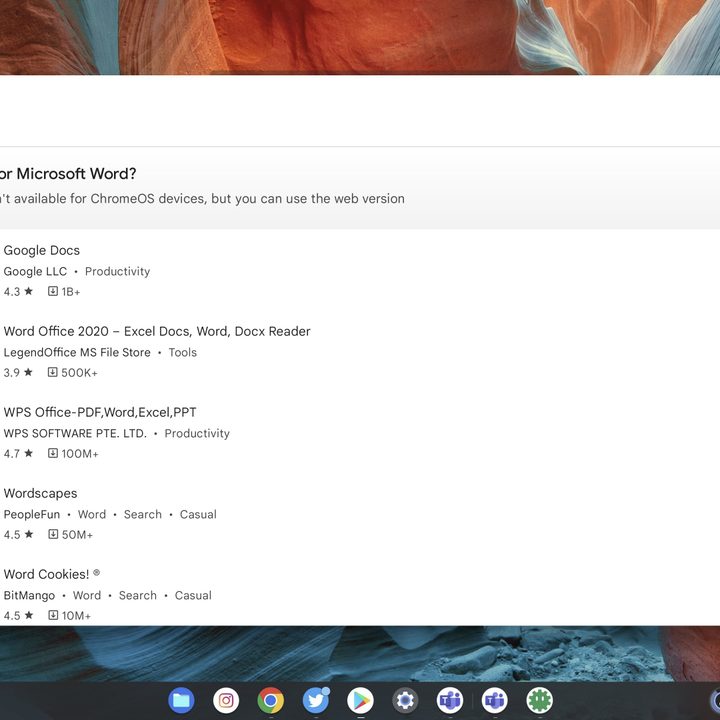Viewport: 720px width, 720px height.
Task: Click the star next to 4.3 rating
Action: [28, 291]
